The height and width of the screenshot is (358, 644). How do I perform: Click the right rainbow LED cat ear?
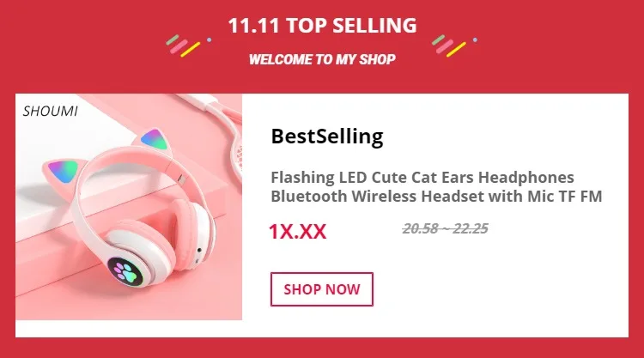[155, 140]
